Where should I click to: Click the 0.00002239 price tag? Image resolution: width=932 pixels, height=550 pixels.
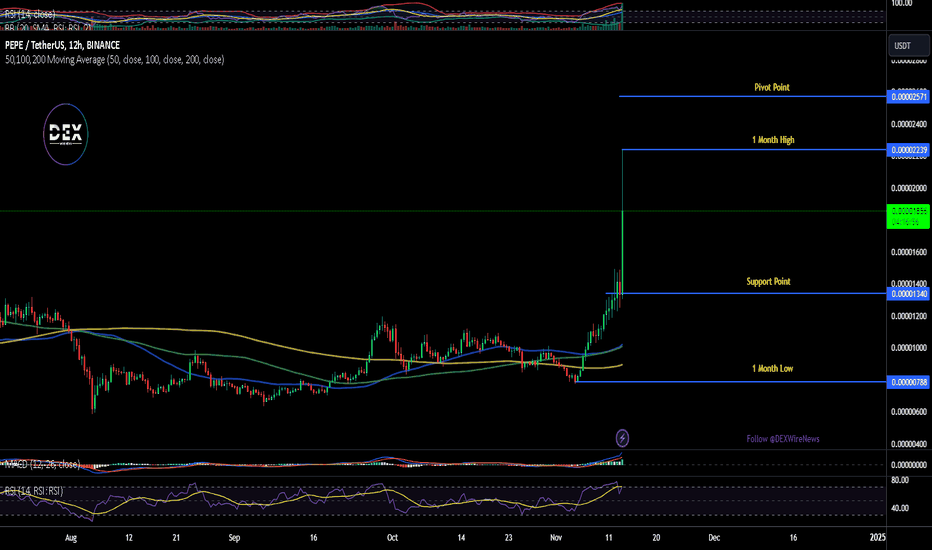click(908, 150)
